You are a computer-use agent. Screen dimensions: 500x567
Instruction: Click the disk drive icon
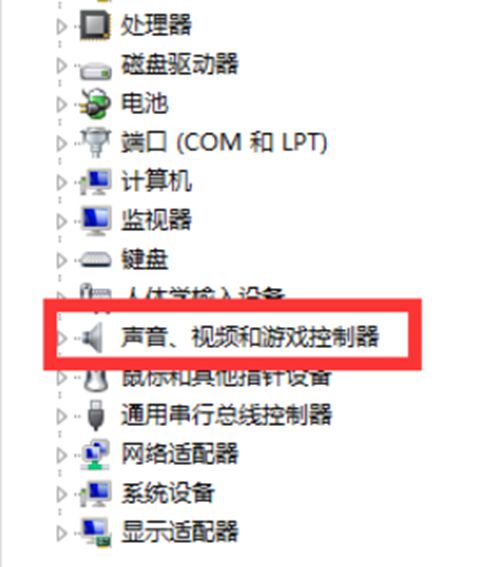(x=95, y=70)
